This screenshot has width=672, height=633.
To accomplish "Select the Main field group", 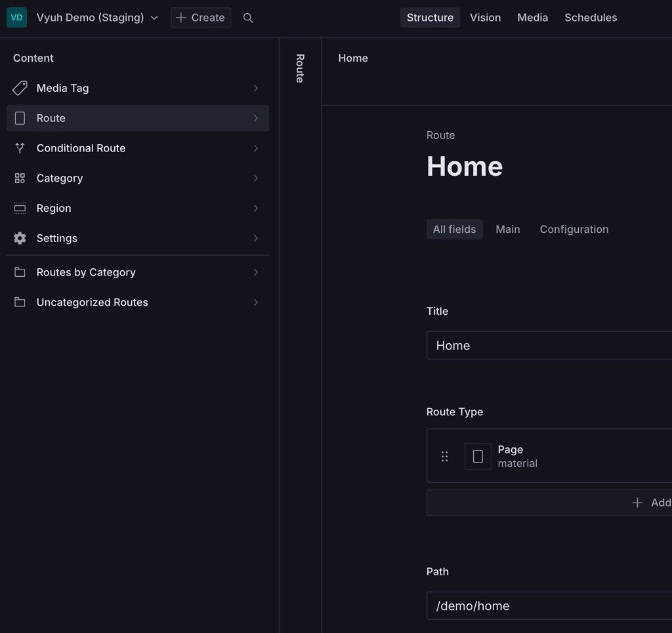I will (x=508, y=229).
